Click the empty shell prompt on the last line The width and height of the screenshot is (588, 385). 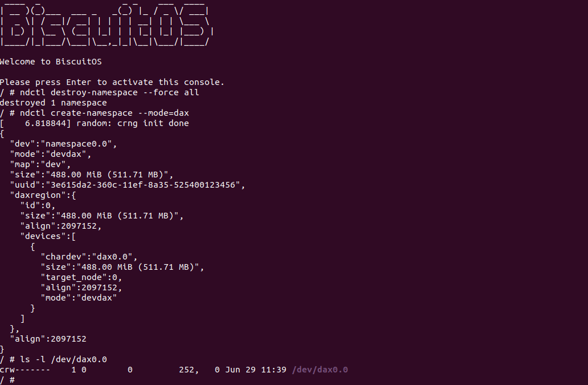[7, 380]
